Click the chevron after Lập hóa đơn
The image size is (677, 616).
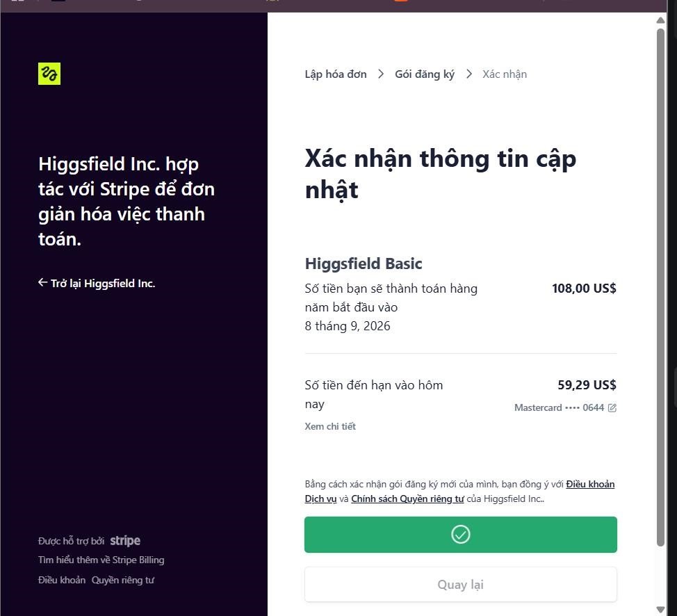[381, 74]
